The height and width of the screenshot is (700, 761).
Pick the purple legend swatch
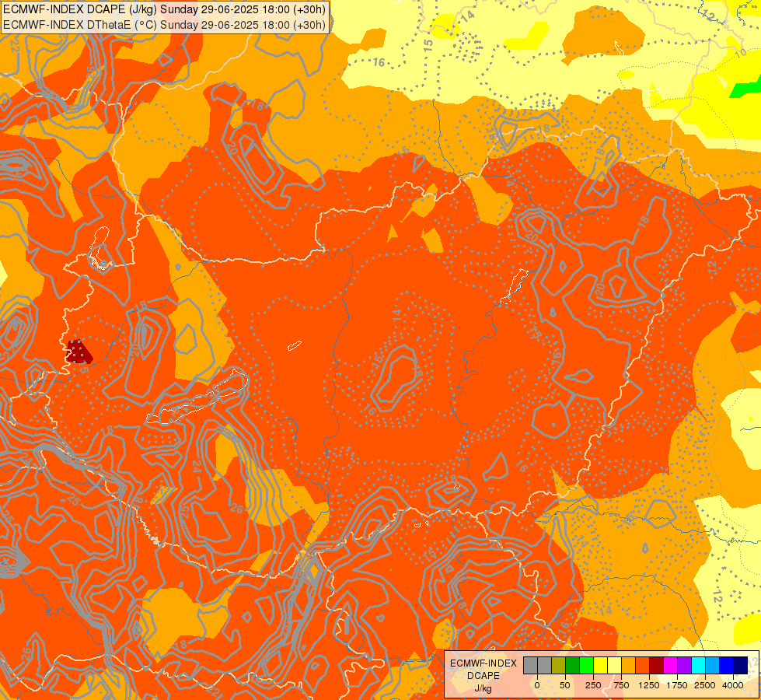point(684,665)
